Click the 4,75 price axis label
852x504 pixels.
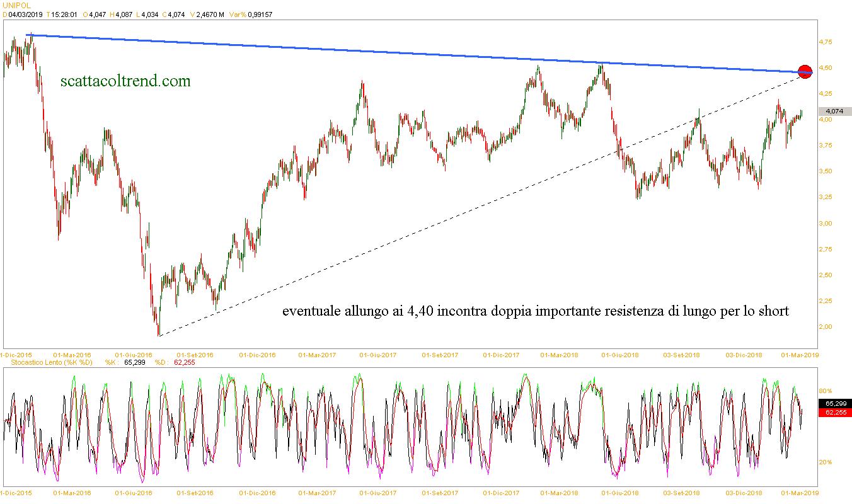coord(826,42)
